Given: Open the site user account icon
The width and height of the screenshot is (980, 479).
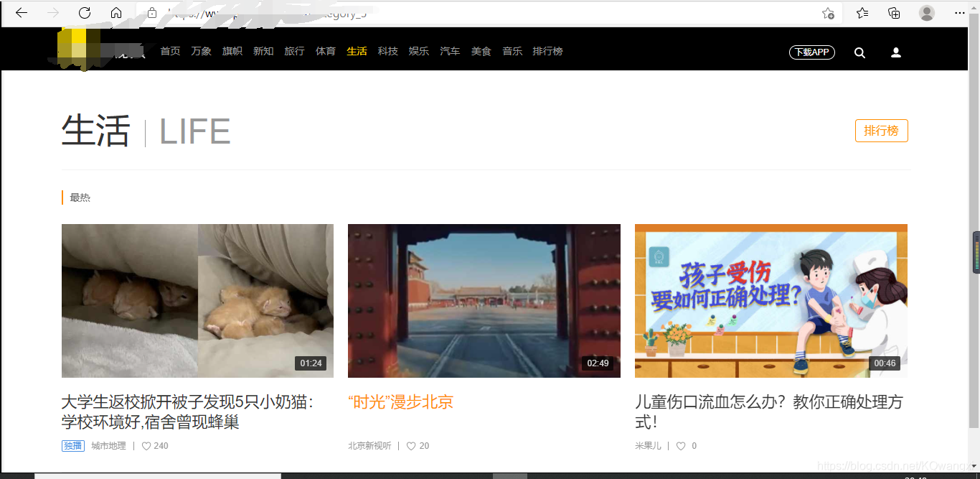Looking at the screenshot, I should pos(895,52).
